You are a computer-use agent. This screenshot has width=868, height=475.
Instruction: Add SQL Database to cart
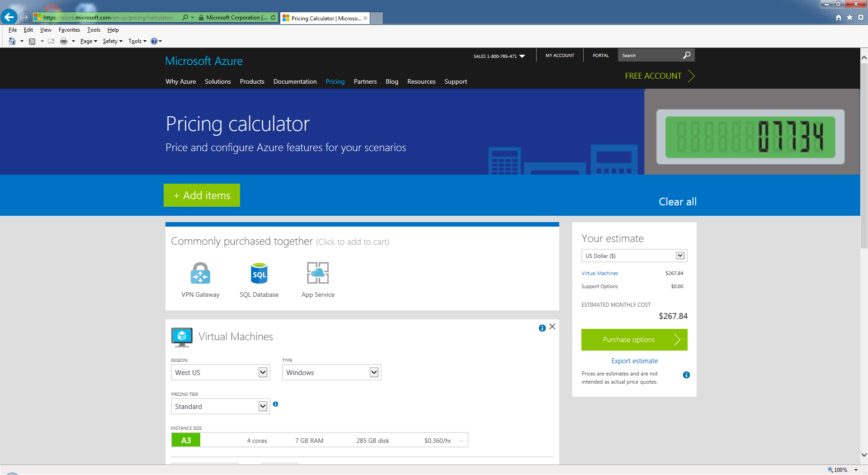[259, 280]
